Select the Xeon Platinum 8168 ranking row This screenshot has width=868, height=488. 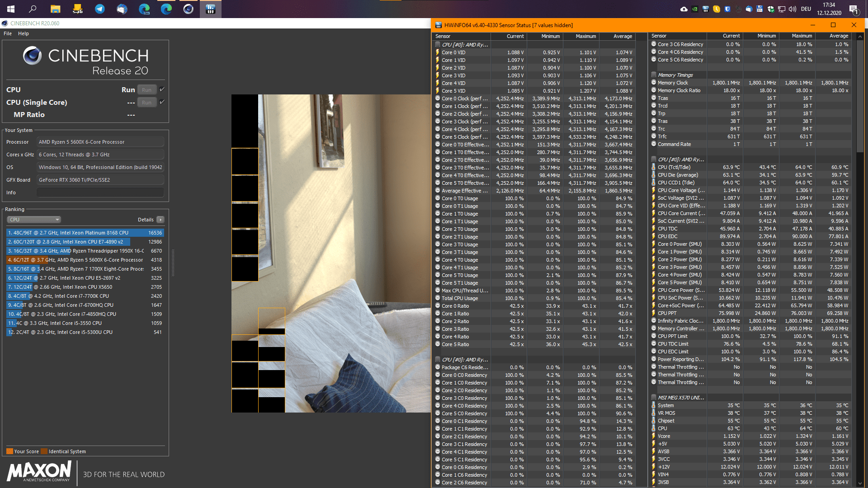[x=85, y=233]
